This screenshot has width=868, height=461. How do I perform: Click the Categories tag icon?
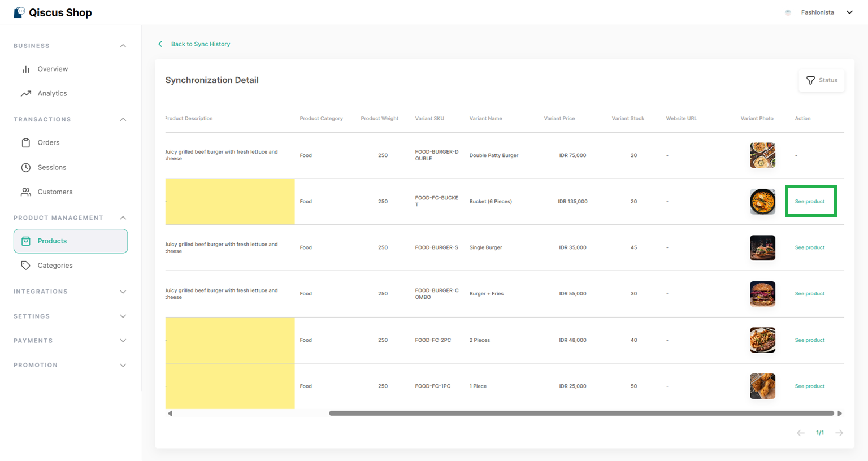25,266
